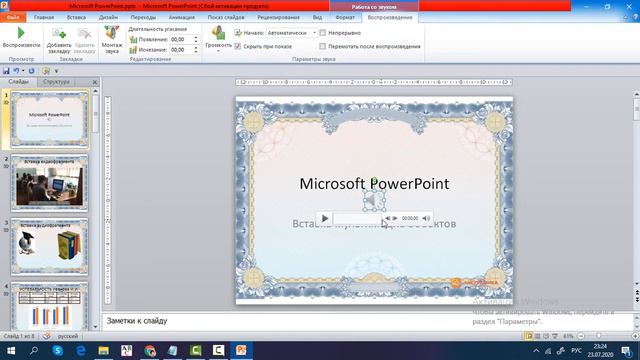Open the Файл tab

tap(13, 18)
